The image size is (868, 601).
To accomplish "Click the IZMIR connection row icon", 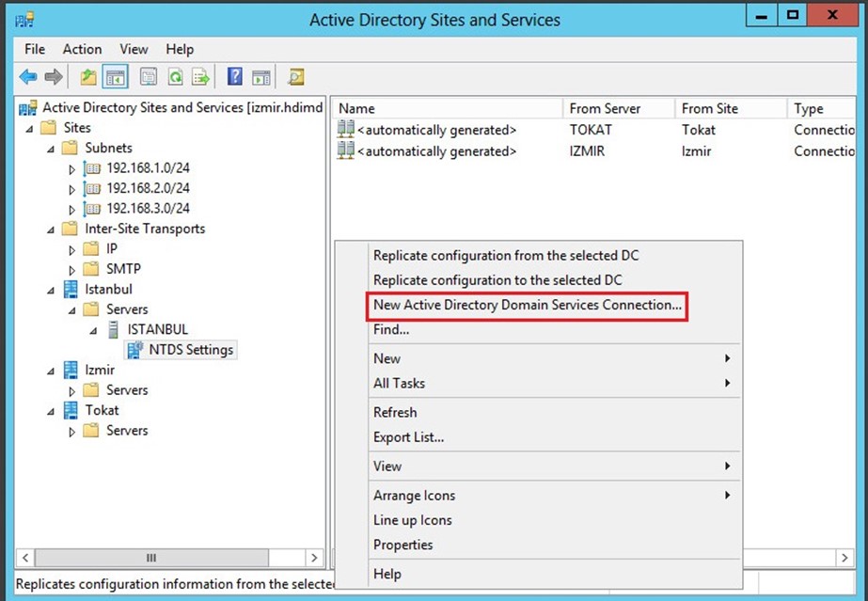I will [346, 150].
